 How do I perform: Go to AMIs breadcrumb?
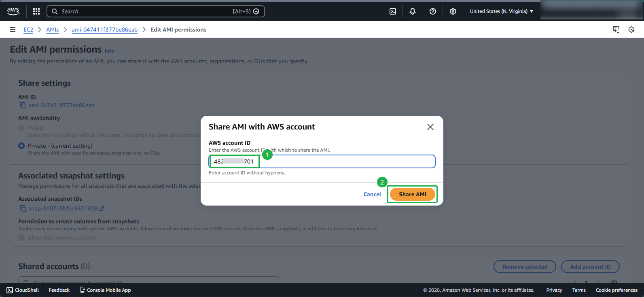(53, 30)
